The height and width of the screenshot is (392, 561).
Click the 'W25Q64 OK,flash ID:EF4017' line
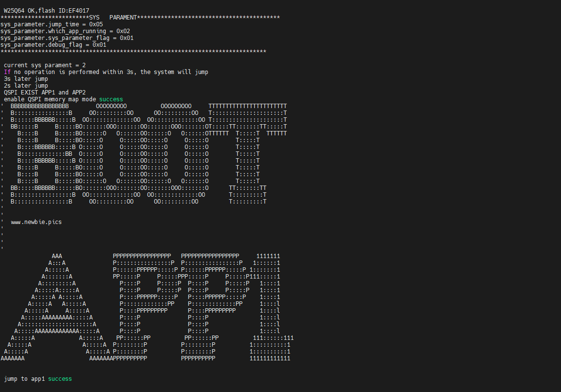click(x=47, y=11)
